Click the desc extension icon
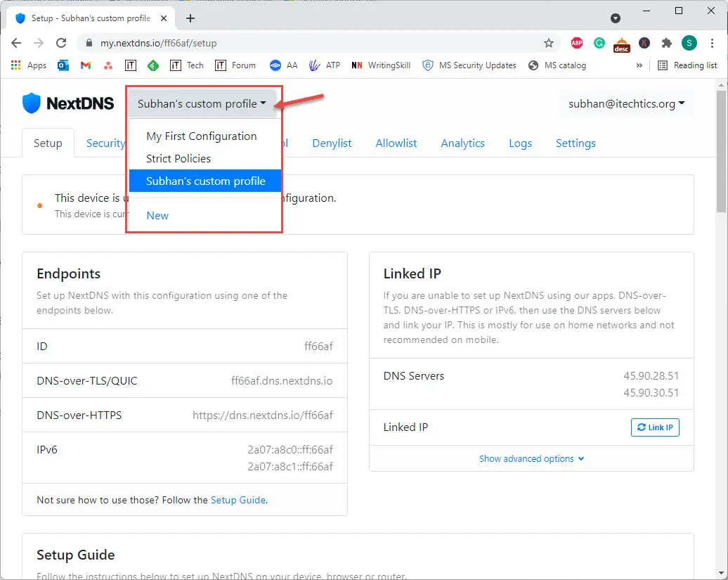728x580 pixels. pyautogui.click(x=622, y=45)
